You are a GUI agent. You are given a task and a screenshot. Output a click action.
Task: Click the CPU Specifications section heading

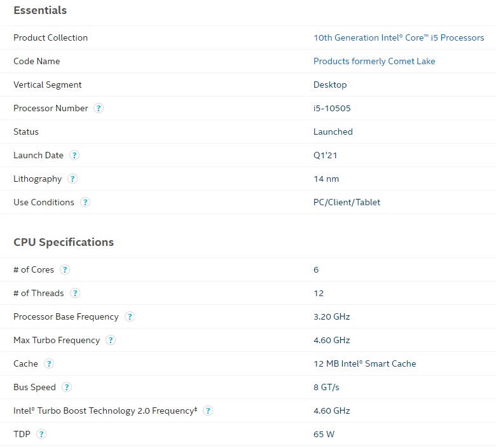point(64,242)
